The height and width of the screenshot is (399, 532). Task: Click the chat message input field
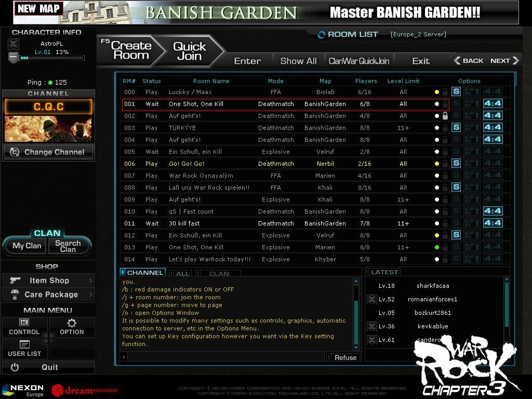point(226,357)
